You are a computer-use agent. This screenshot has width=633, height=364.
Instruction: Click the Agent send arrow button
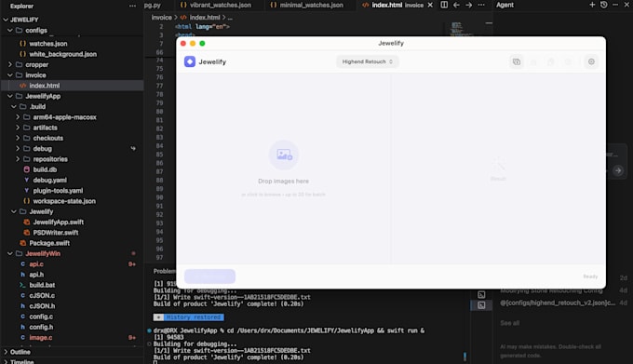(618, 170)
